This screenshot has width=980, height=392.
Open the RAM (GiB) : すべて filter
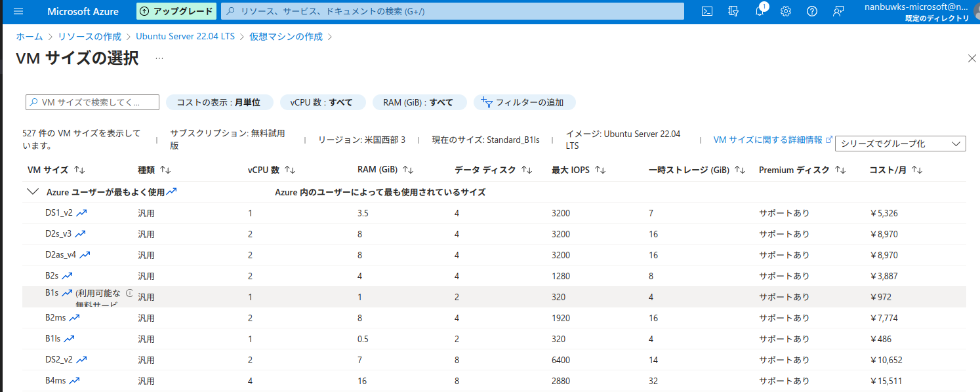pos(419,102)
